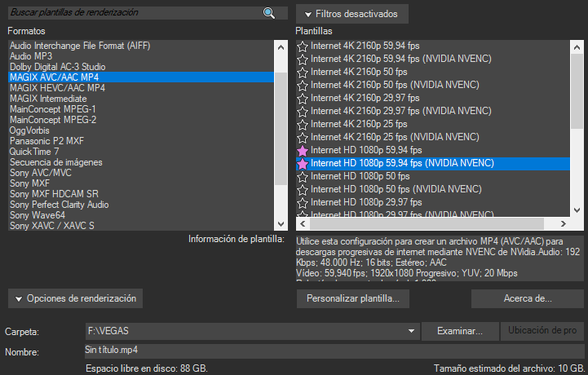Screen dimensions: 588x375
Task: Toggle favorite star for Internet 4K 2160p 50 fps
Action: 303,73
